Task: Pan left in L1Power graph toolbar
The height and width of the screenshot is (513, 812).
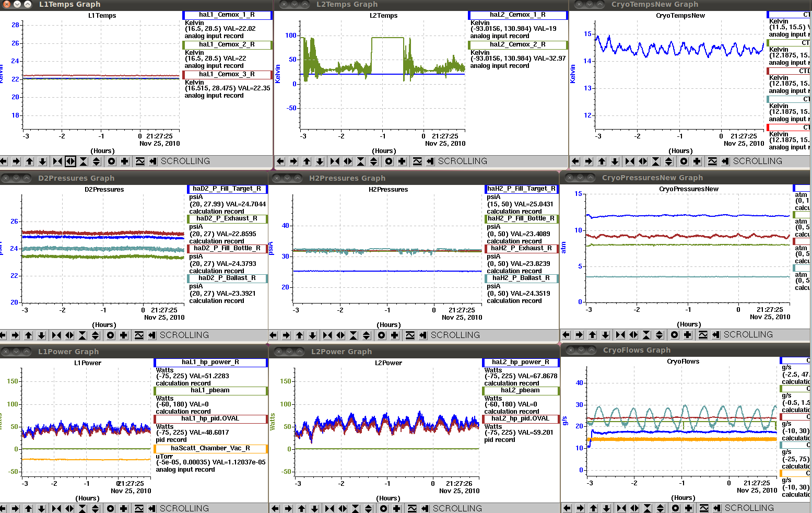Action: (x=3, y=508)
